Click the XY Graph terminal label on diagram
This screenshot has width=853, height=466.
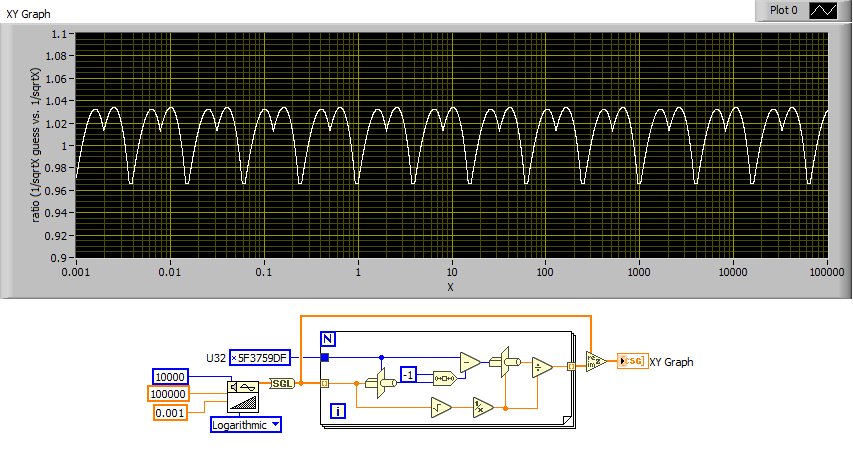(671, 362)
